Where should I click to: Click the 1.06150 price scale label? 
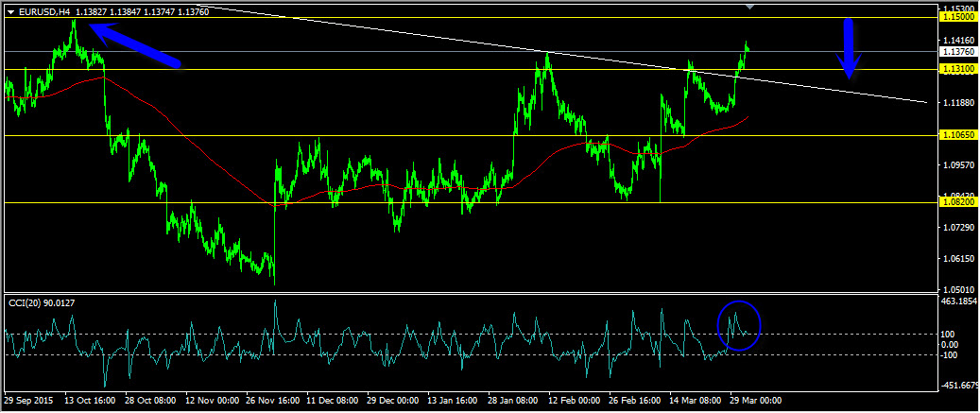960,259
